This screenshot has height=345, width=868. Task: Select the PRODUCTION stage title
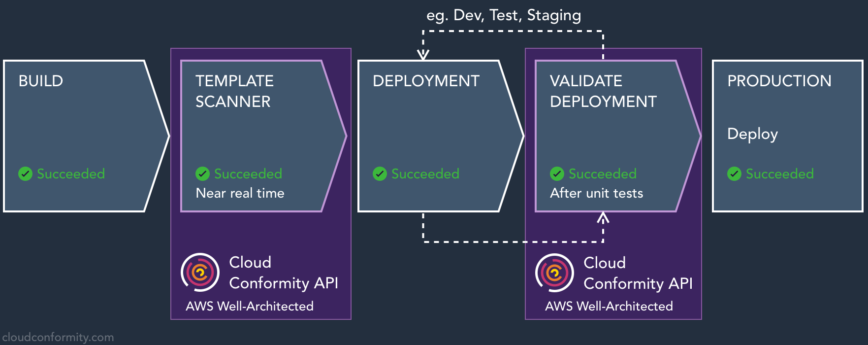(x=779, y=81)
